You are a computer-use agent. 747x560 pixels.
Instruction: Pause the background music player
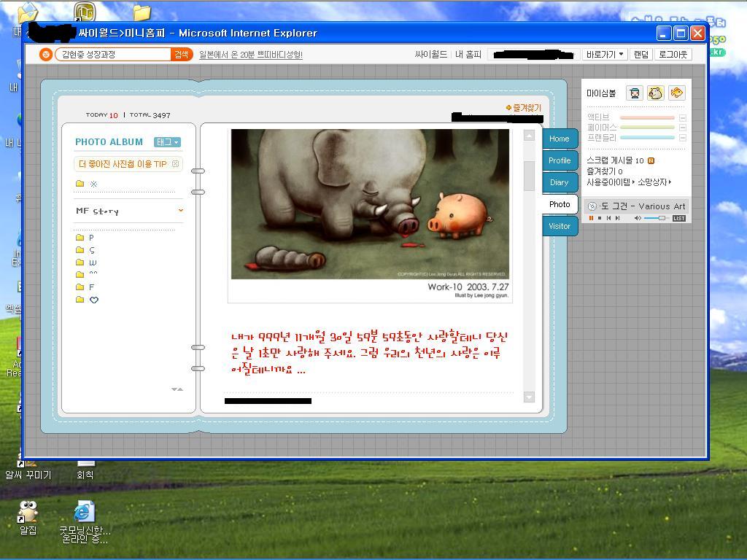click(x=591, y=218)
